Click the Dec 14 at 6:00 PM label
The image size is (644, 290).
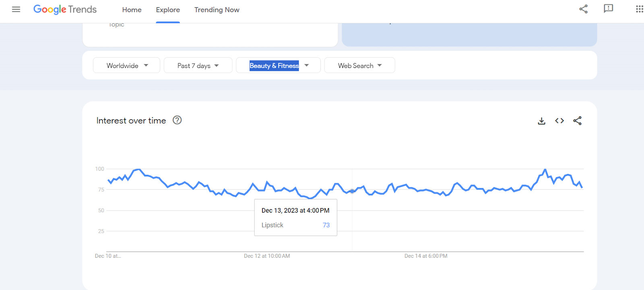(426, 256)
